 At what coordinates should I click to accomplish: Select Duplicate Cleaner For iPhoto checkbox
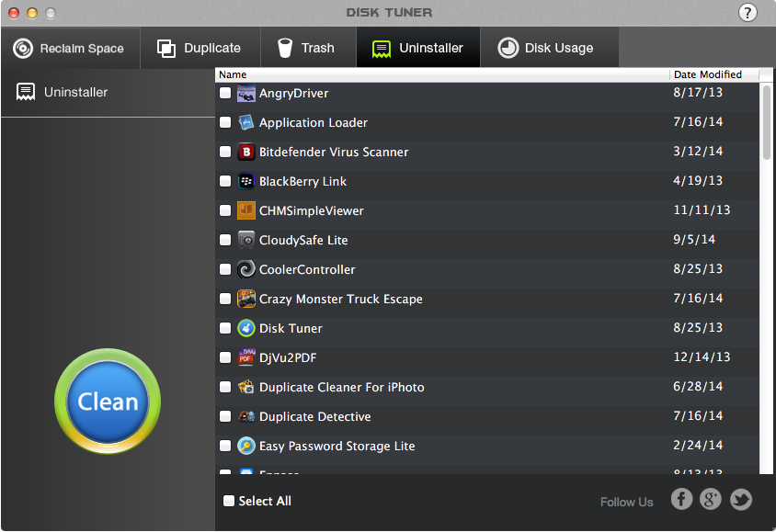(x=225, y=387)
